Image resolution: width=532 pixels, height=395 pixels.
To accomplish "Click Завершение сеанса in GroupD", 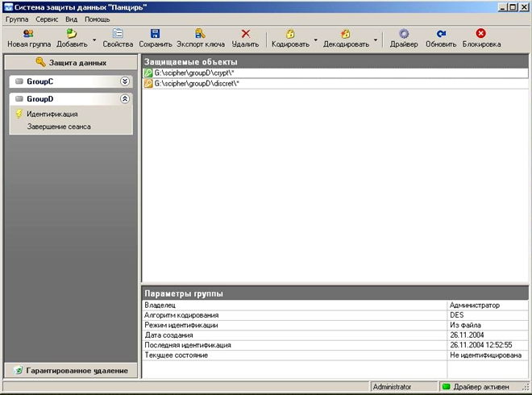I will tap(58, 127).
